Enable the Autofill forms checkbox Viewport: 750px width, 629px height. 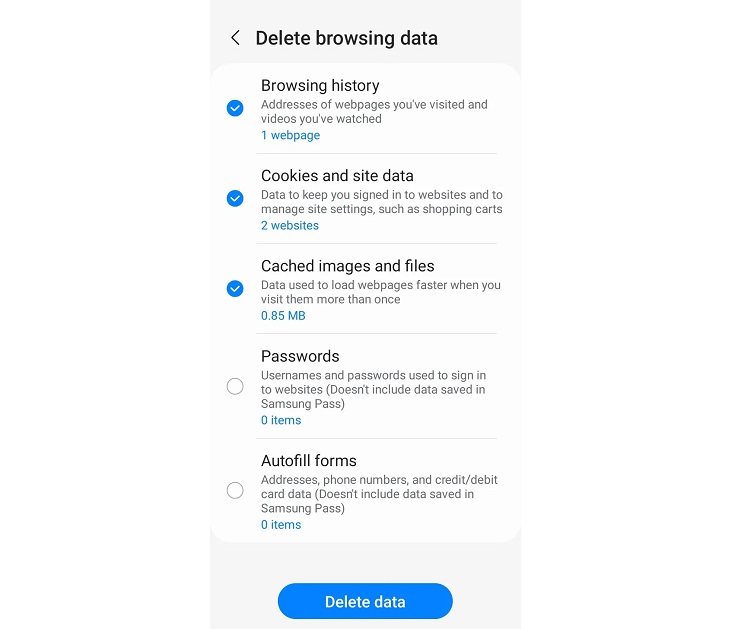click(235, 491)
